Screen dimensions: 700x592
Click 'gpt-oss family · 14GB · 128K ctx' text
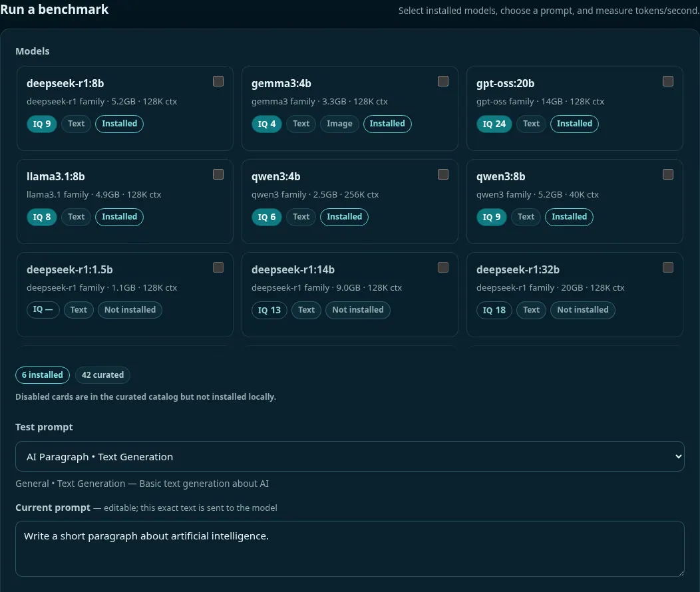coord(540,101)
